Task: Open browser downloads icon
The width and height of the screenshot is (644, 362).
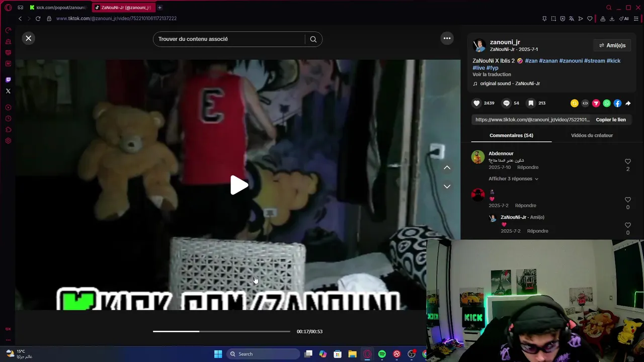Action: [612, 19]
